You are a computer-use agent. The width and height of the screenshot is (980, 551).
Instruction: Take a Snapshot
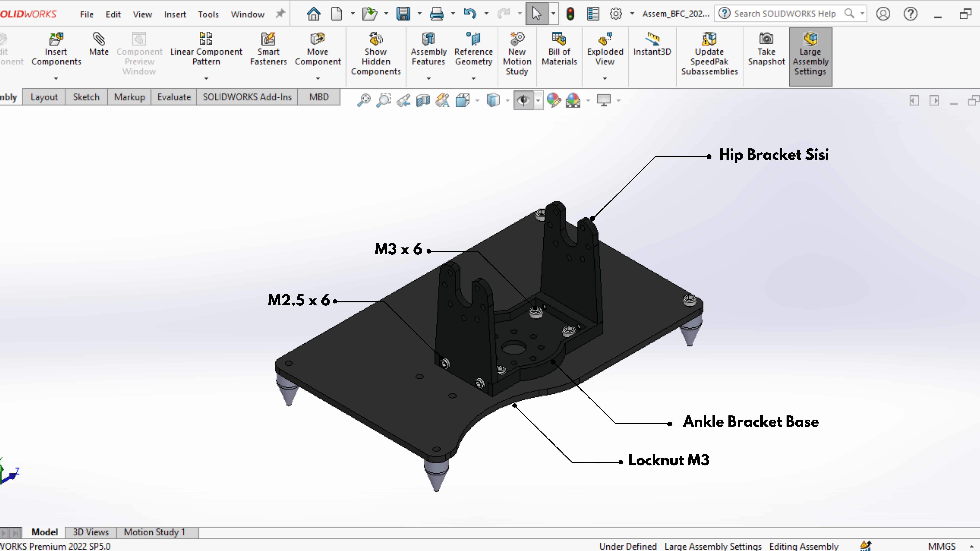click(x=766, y=49)
